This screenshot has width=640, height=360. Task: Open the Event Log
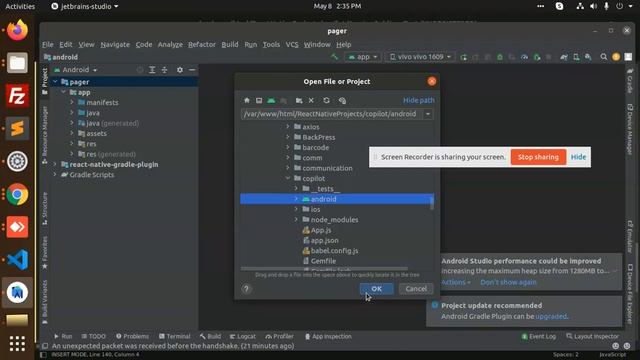pyautogui.click(x=538, y=336)
